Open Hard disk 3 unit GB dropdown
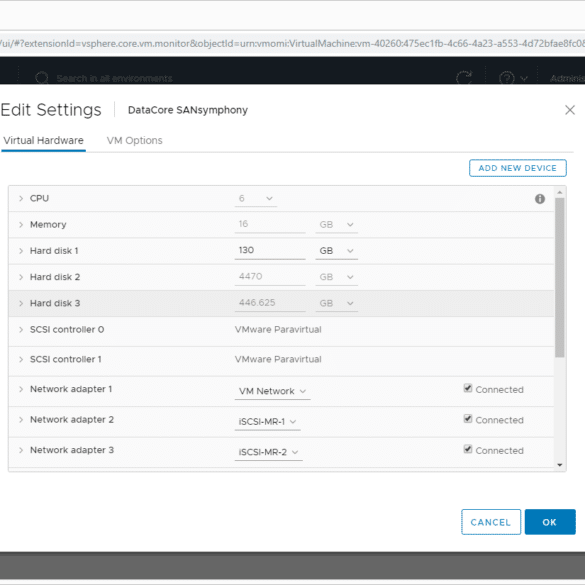 pyautogui.click(x=337, y=303)
